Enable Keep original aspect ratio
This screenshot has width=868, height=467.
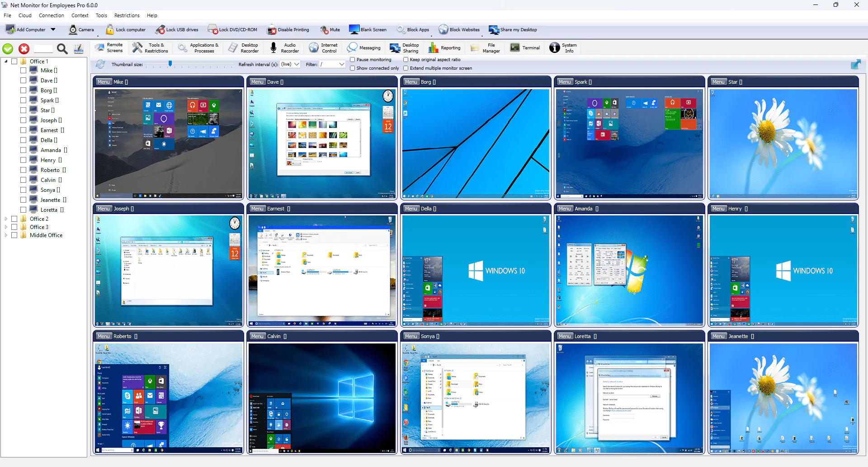pos(406,59)
